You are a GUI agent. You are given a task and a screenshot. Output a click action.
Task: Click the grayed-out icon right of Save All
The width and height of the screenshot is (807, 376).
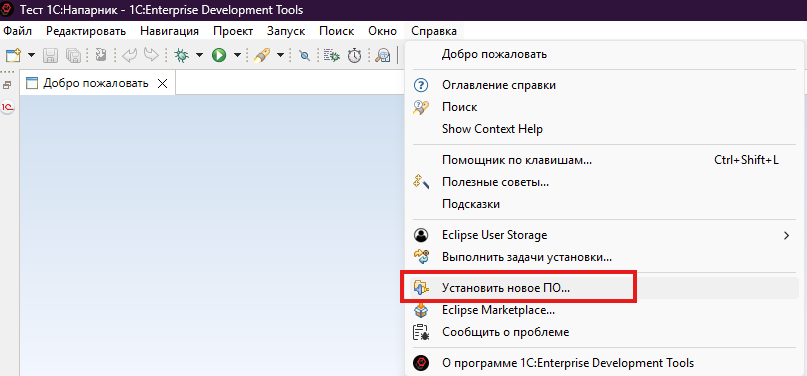coord(101,55)
